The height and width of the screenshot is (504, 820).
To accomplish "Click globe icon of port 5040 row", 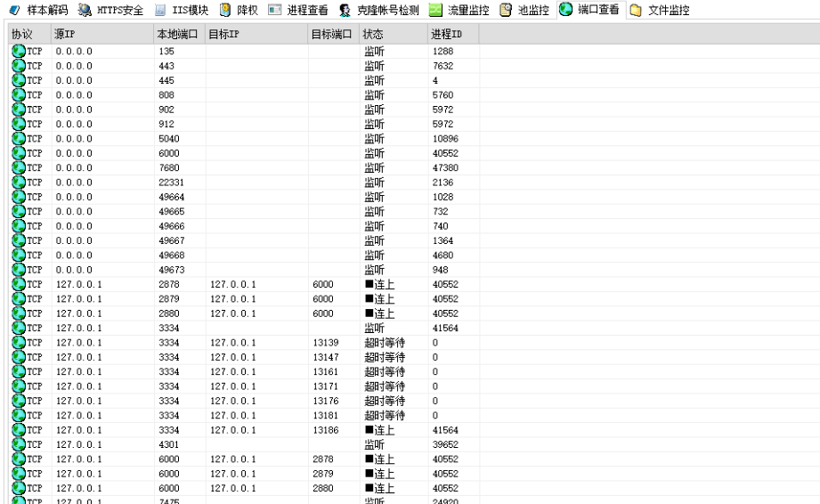I will tap(19, 139).
